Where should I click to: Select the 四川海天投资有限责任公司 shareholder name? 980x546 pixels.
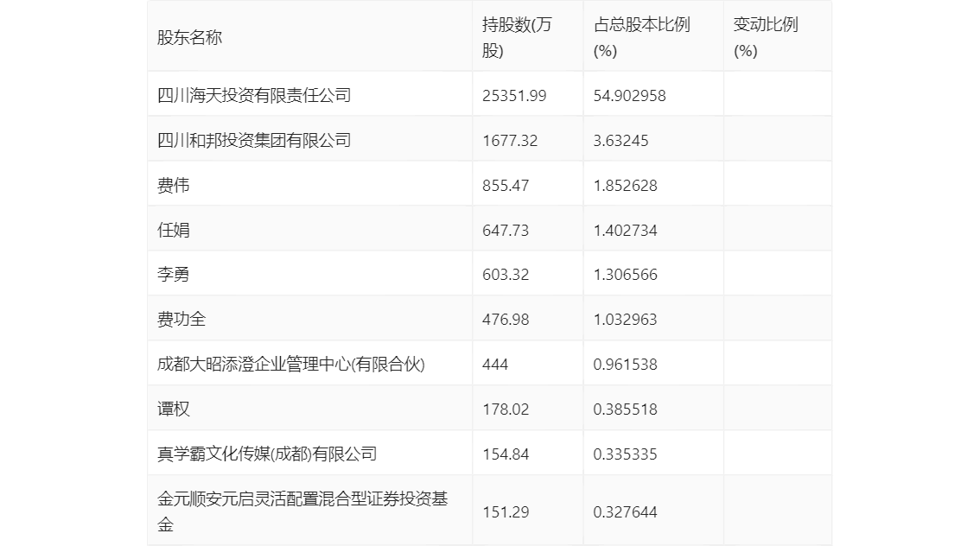(254, 96)
